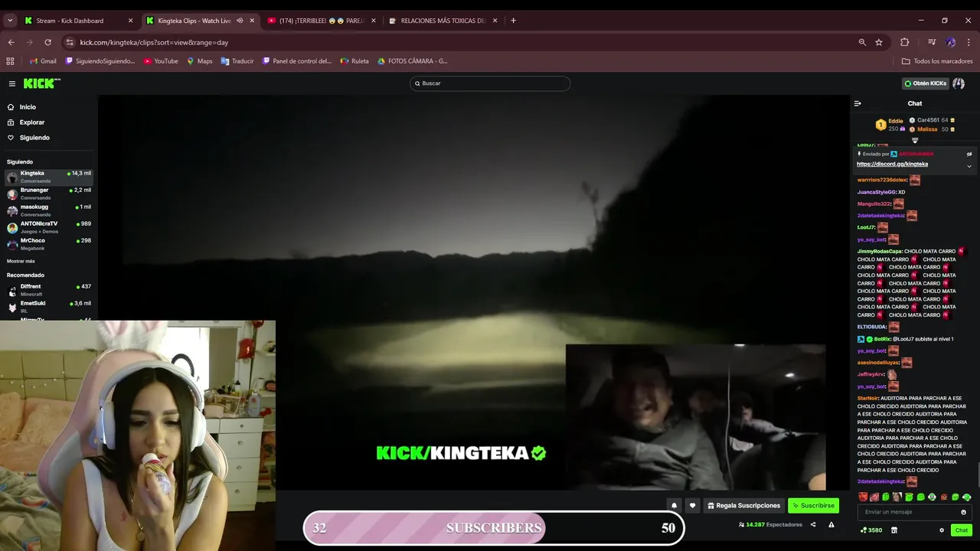This screenshot has width=980, height=551.
Task: Open Explorar in sidebar
Action: [x=31, y=122]
